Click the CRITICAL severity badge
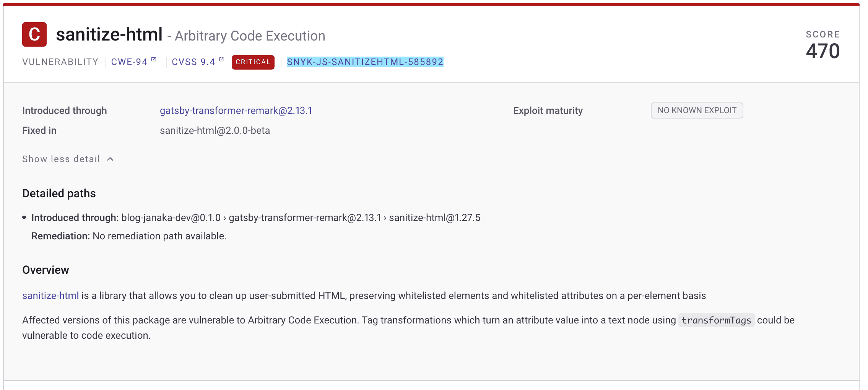 253,62
